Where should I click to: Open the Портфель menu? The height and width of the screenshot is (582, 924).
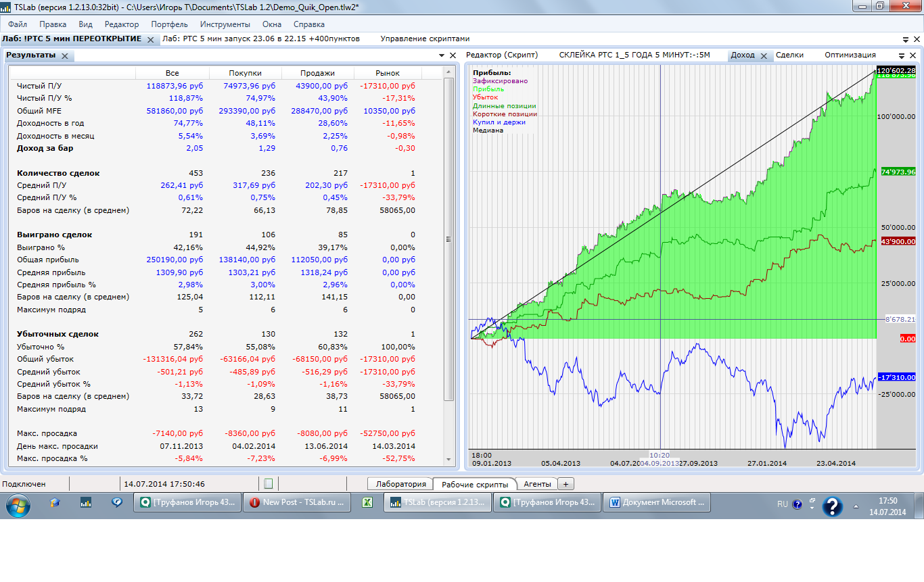(169, 24)
